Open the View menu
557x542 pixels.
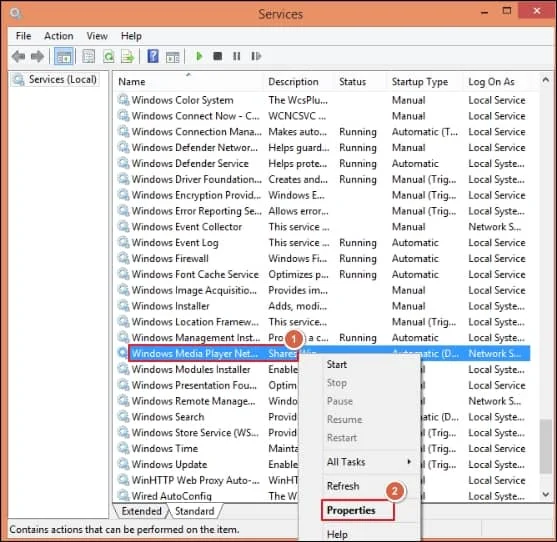click(x=97, y=36)
